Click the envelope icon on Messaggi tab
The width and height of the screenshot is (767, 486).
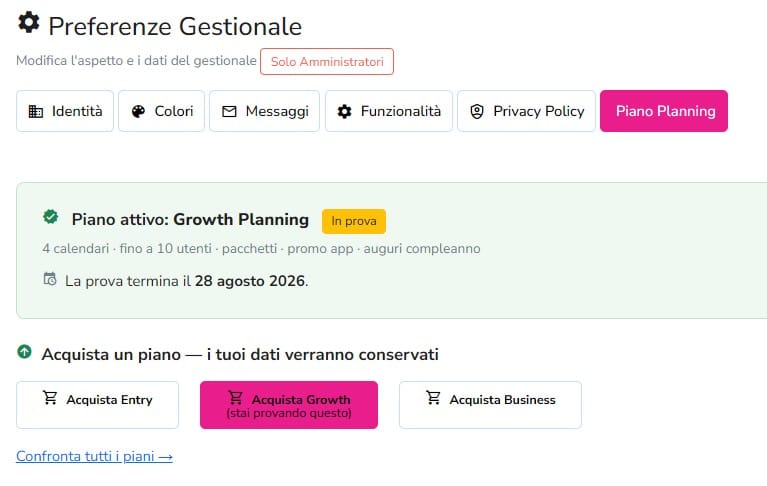click(229, 111)
